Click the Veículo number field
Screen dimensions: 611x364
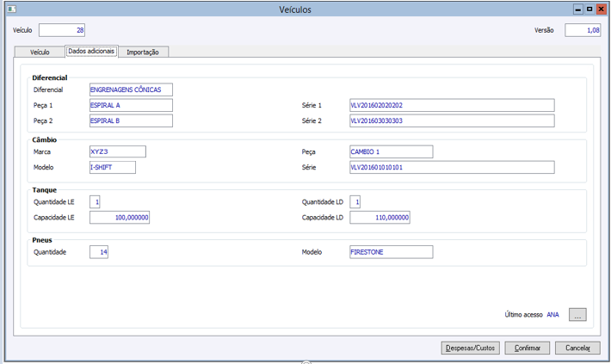(62, 30)
